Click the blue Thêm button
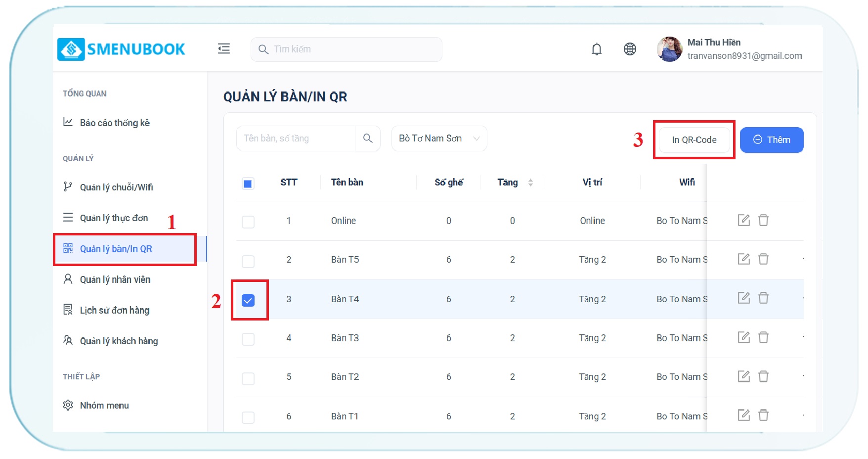Screen dimensions: 868x459 [x=771, y=140]
